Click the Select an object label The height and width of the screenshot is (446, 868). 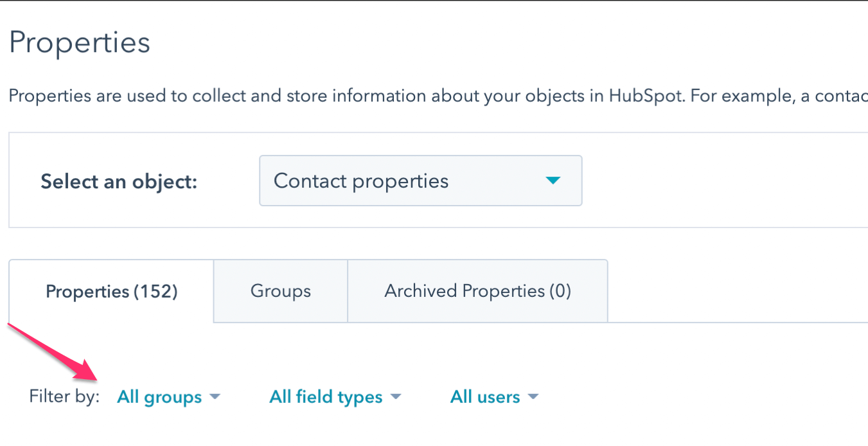[x=118, y=181]
